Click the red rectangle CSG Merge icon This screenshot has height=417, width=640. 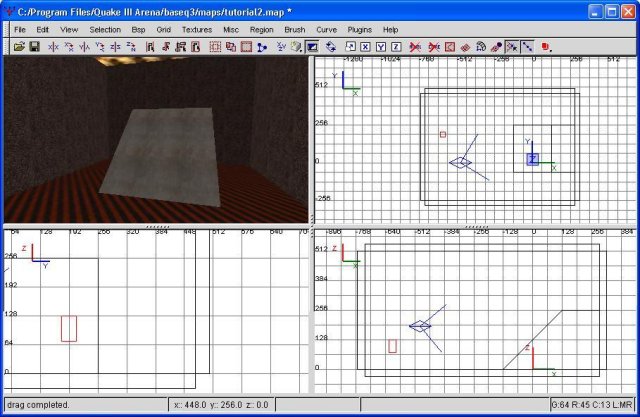(246, 47)
